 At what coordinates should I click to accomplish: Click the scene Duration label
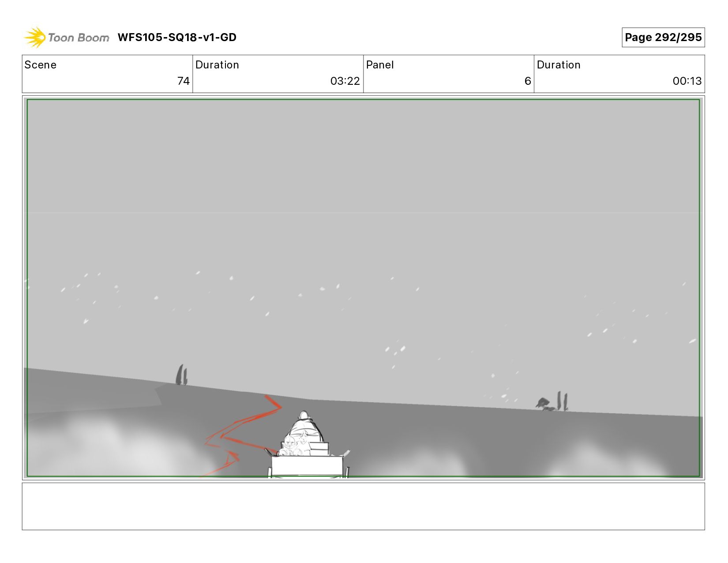pos(217,65)
